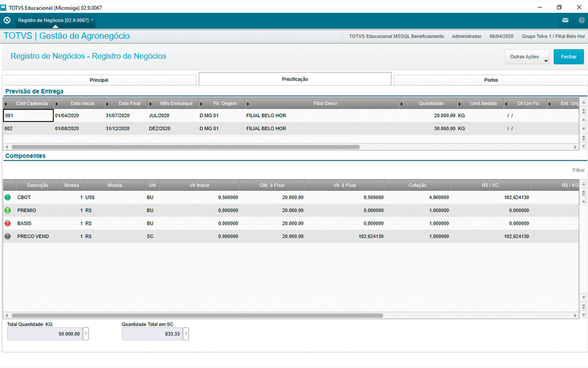Click the Previsão de Entrega horizontal scrollbar

tap(185, 147)
